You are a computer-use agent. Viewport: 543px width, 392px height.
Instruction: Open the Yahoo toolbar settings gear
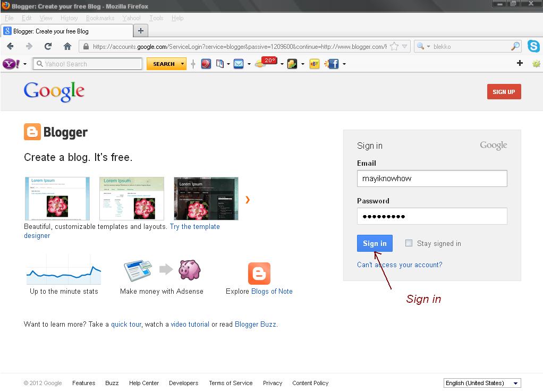tap(536, 63)
